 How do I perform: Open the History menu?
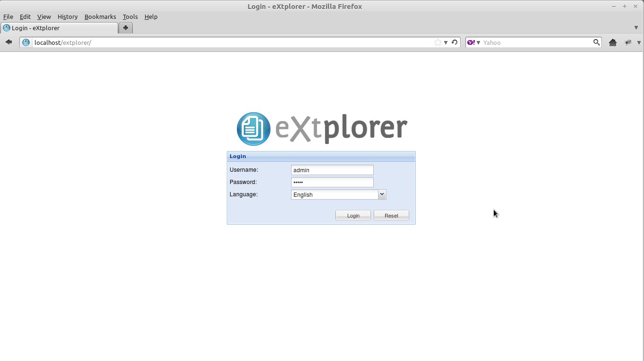point(68,17)
